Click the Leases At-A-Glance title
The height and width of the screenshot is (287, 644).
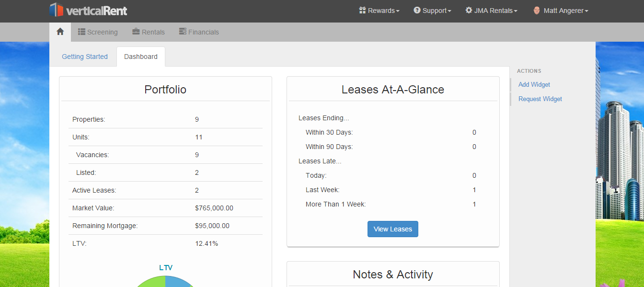[x=393, y=90]
